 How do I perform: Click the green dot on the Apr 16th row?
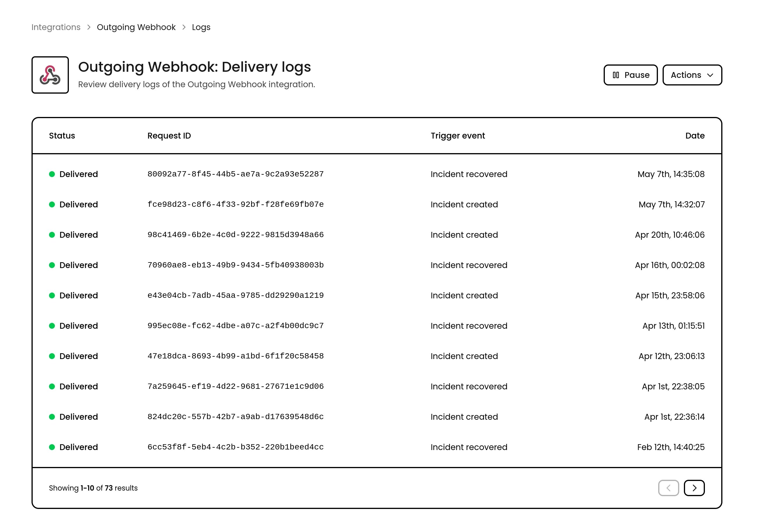[52, 265]
